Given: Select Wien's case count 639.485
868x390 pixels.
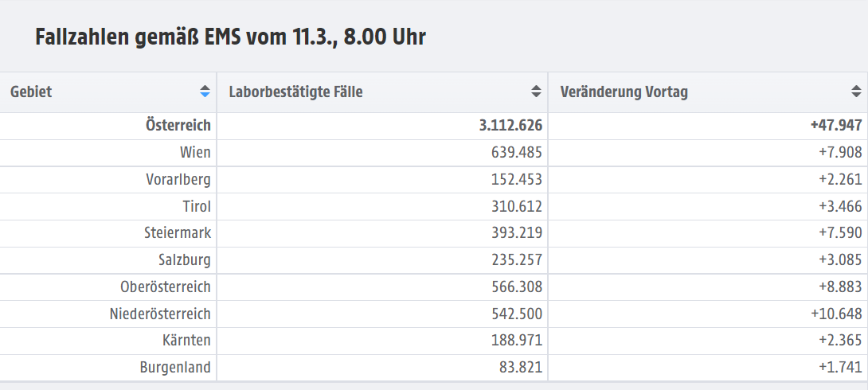Looking at the screenshot, I should (517, 152).
